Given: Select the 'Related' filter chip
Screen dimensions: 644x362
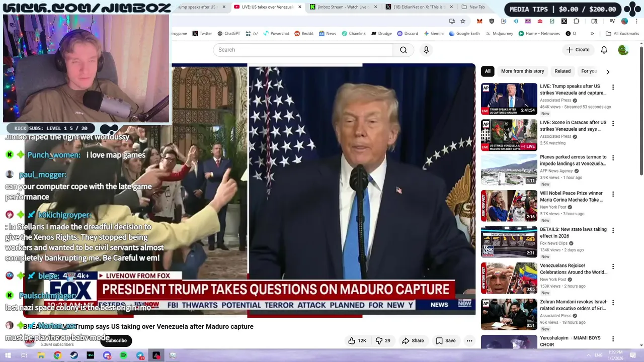Looking at the screenshot, I should (x=562, y=71).
